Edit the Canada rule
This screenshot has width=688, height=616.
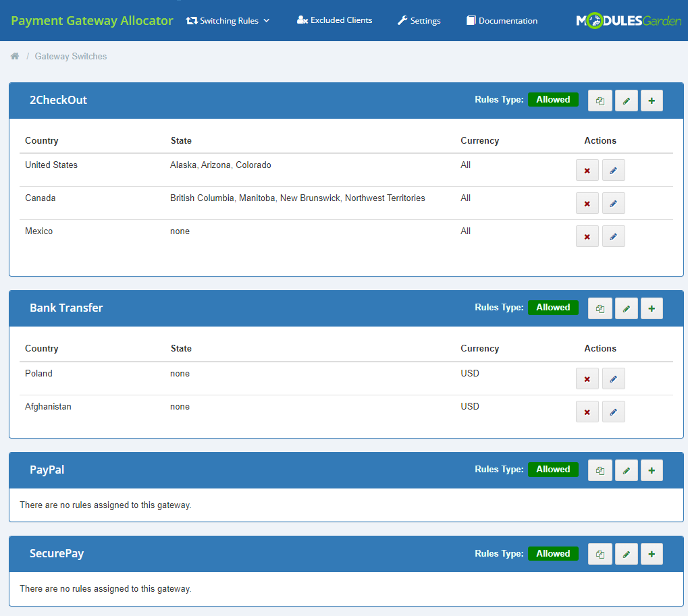tap(614, 204)
